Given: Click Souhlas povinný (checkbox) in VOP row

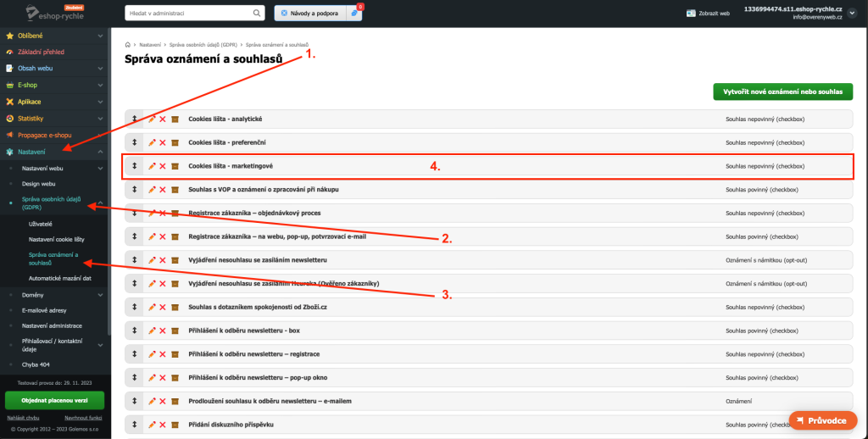Looking at the screenshot, I should [x=762, y=189].
